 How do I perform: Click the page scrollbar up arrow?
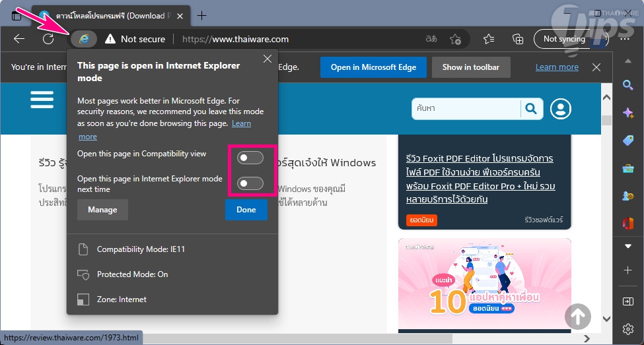606,98
